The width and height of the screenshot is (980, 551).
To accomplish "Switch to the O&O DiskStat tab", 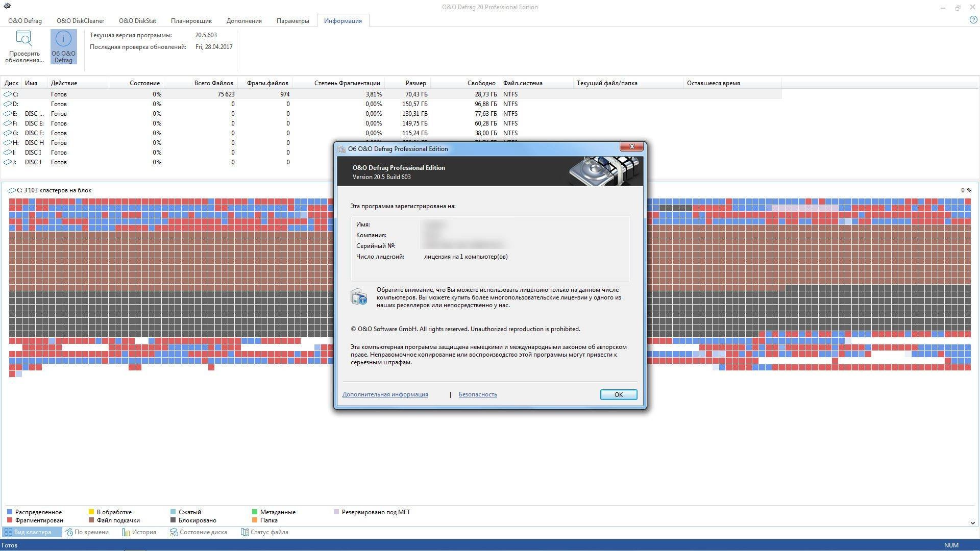I will 137,21.
